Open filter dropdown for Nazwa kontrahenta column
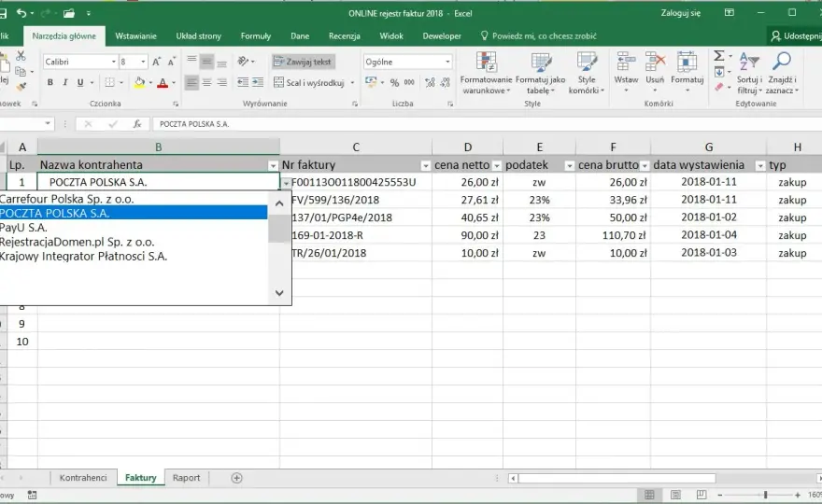The height and width of the screenshot is (504, 822). coord(273,165)
